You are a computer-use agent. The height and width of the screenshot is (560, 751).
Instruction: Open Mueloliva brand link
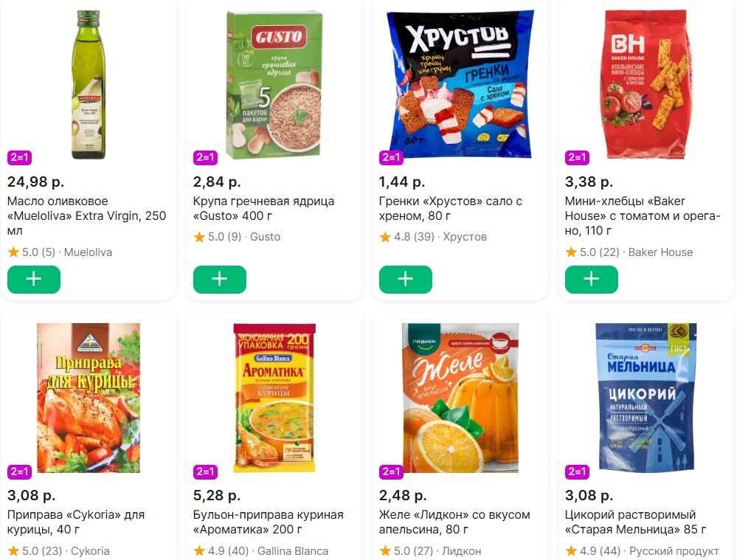(x=88, y=252)
